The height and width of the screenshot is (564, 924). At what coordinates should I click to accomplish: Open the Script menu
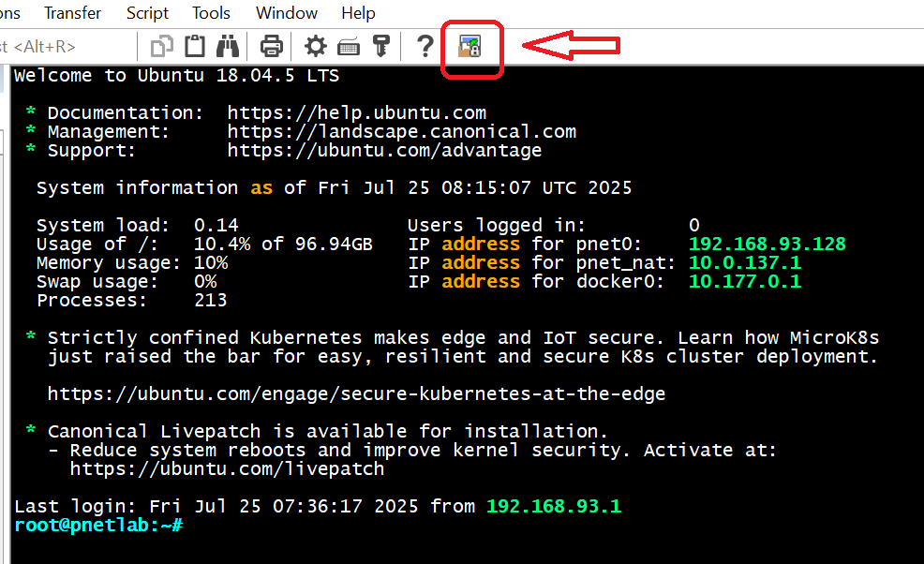(147, 13)
